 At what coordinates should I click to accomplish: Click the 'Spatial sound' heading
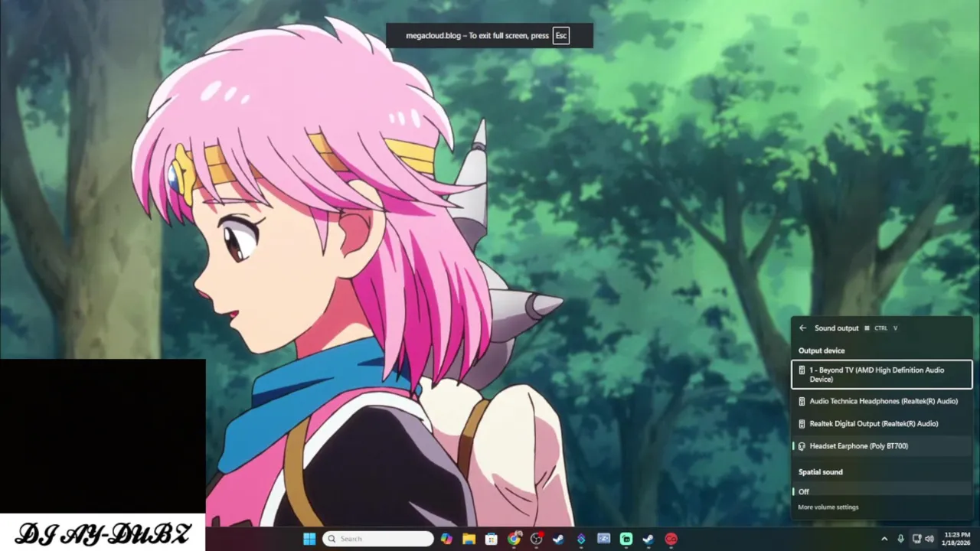tap(821, 472)
